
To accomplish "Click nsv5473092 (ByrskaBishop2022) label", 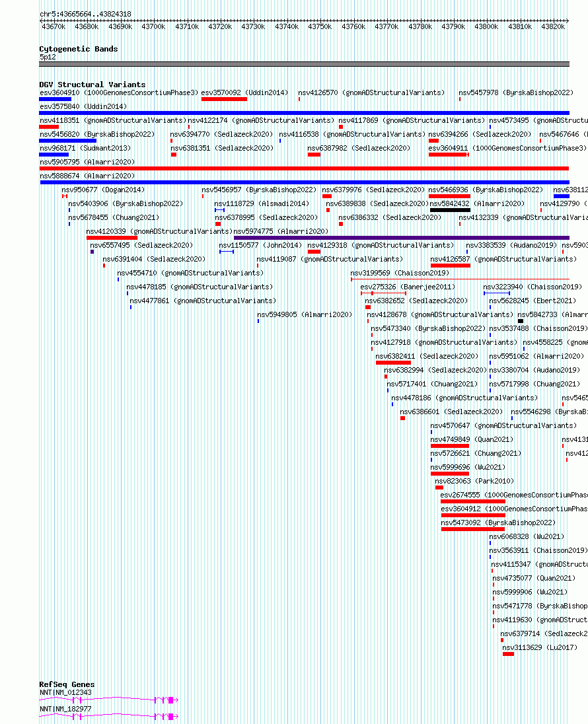I will tap(498, 522).
